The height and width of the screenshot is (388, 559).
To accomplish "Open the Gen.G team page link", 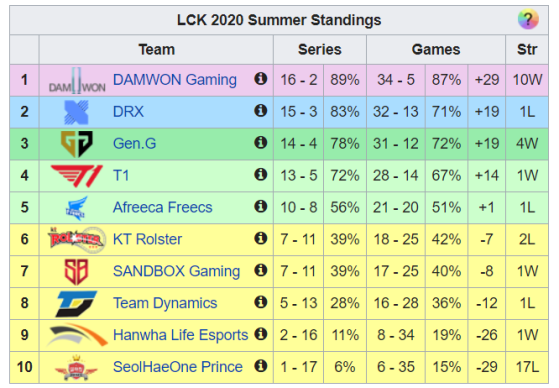I will (x=134, y=143).
